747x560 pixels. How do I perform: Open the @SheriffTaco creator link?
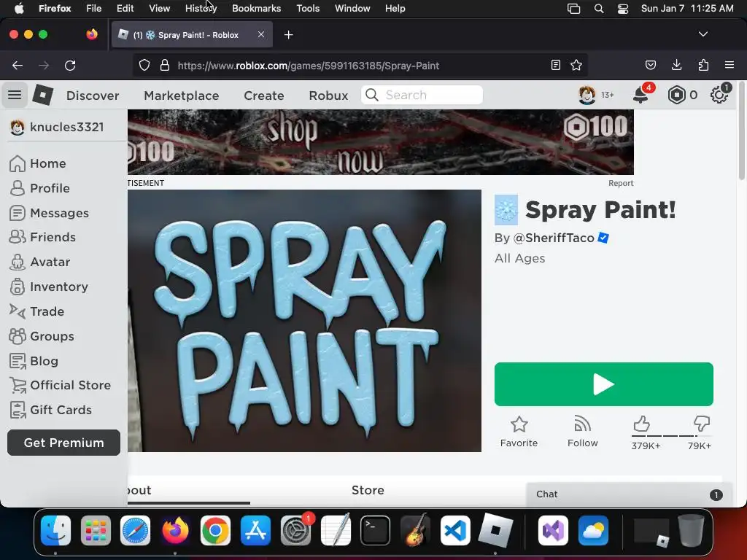pyautogui.click(x=554, y=238)
